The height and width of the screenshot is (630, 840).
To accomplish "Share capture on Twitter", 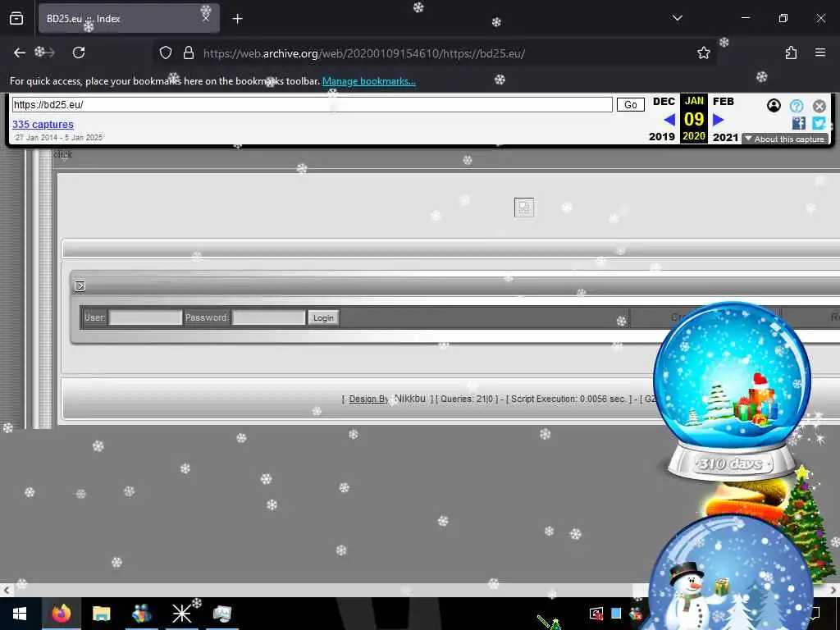I will coord(819,123).
